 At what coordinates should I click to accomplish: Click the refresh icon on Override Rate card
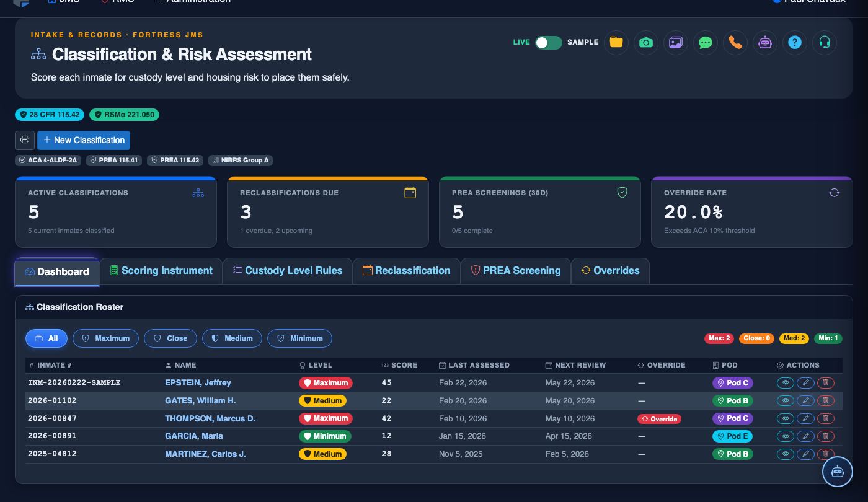[835, 193]
